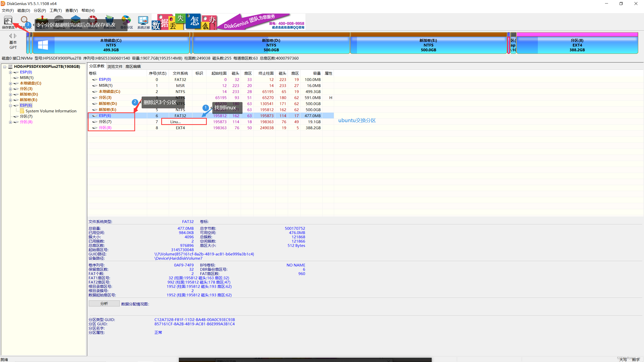Click drive icon of ESP(0) table row

pyautogui.click(x=95, y=79)
